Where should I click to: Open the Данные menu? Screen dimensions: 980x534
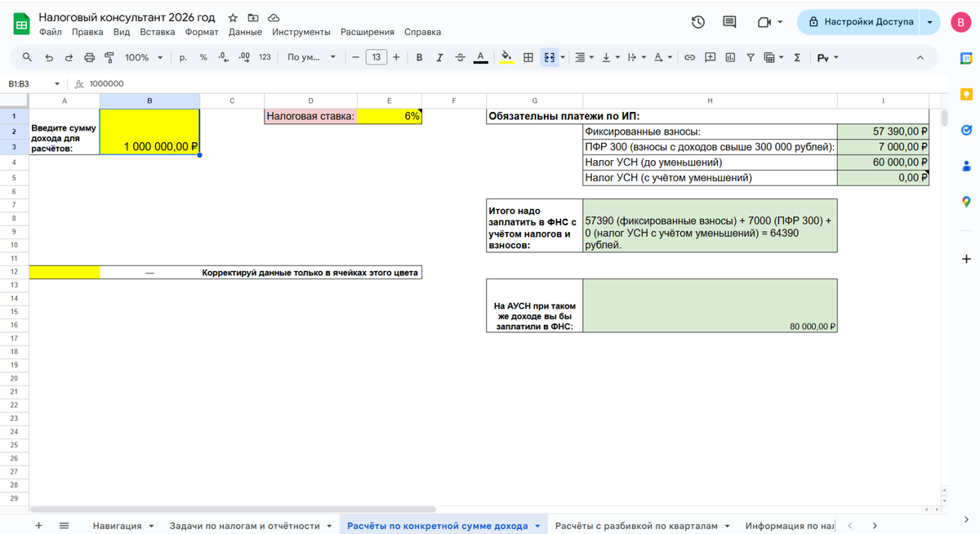click(245, 32)
